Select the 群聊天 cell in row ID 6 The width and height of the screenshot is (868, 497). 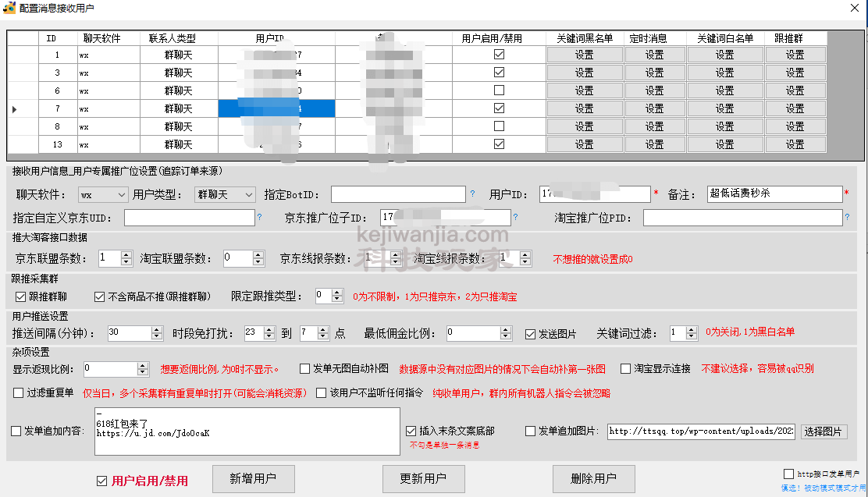[179, 91]
